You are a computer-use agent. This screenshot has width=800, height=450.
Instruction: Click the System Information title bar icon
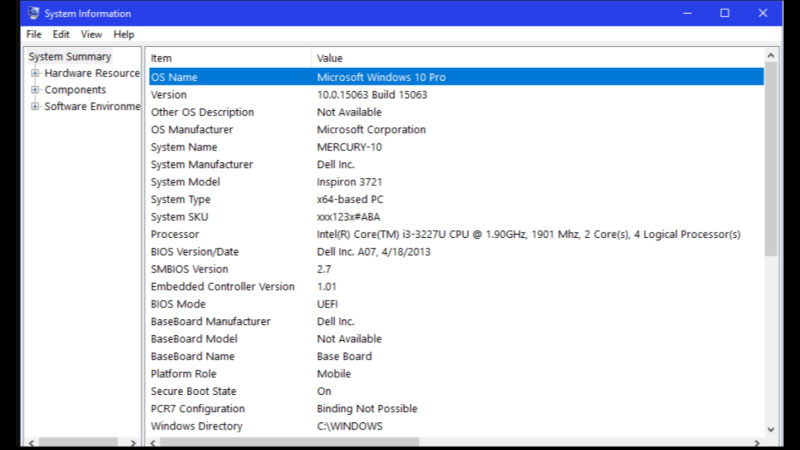[32, 13]
